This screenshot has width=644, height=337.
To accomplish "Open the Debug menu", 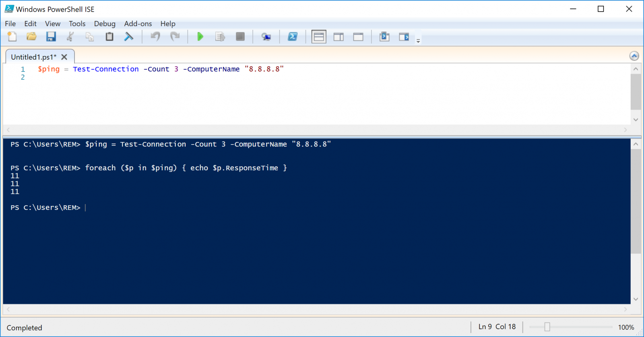I will pos(105,24).
